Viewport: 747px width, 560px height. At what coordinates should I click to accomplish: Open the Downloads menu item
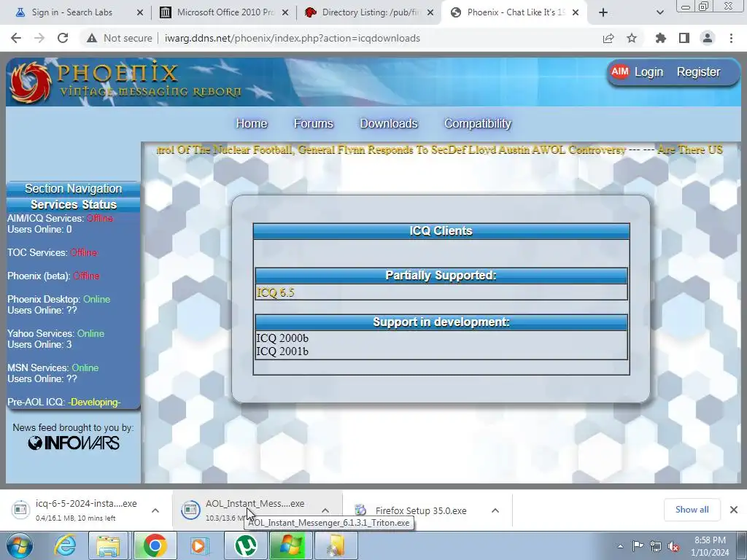pyautogui.click(x=389, y=124)
